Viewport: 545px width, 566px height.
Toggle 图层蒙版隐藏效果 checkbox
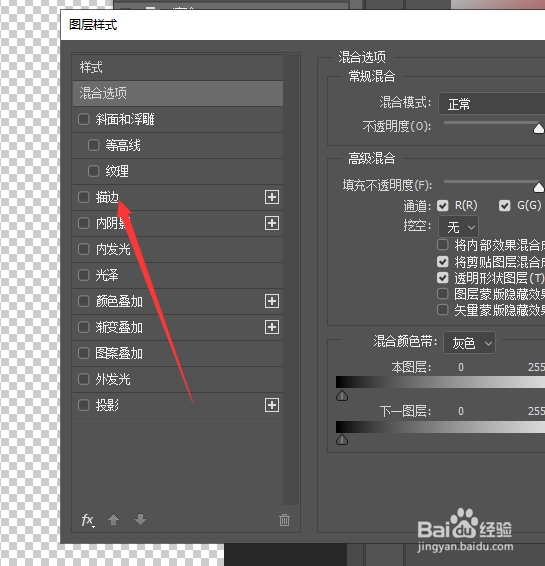(x=442, y=293)
